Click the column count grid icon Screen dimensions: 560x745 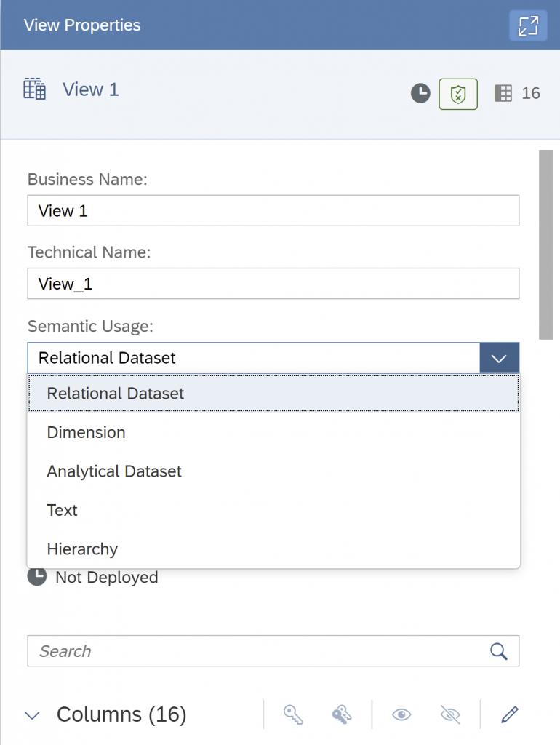click(503, 93)
